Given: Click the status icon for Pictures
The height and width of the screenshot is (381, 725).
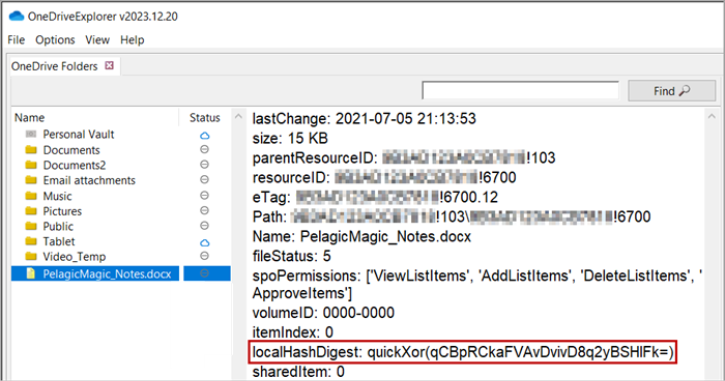Looking at the screenshot, I should click(x=204, y=210).
